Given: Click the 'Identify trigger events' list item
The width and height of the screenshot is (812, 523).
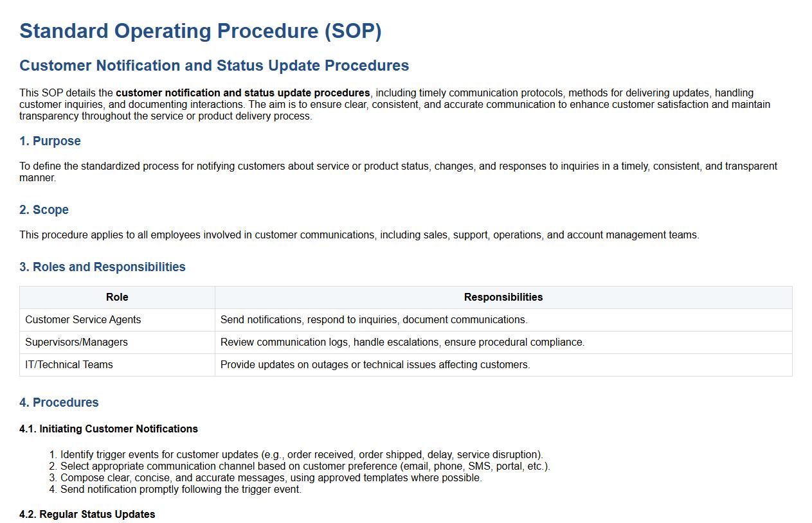Looking at the screenshot, I should (x=302, y=454).
